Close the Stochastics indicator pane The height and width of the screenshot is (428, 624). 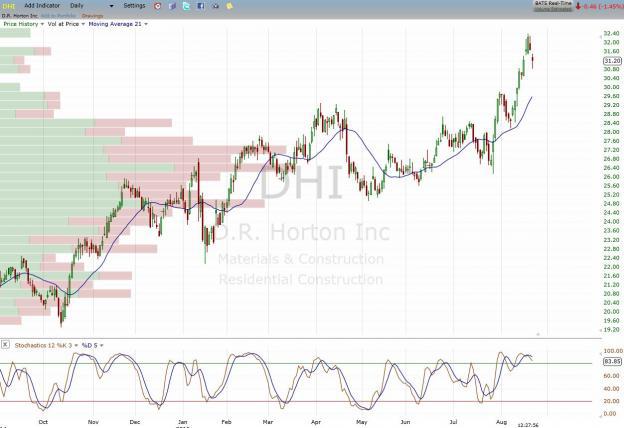pyautogui.click(x=5, y=344)
